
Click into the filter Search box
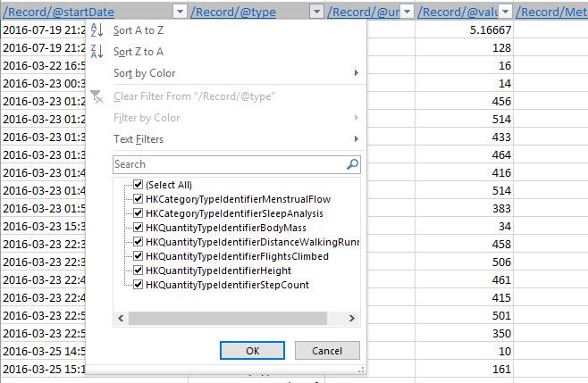(x=230, y=164)
